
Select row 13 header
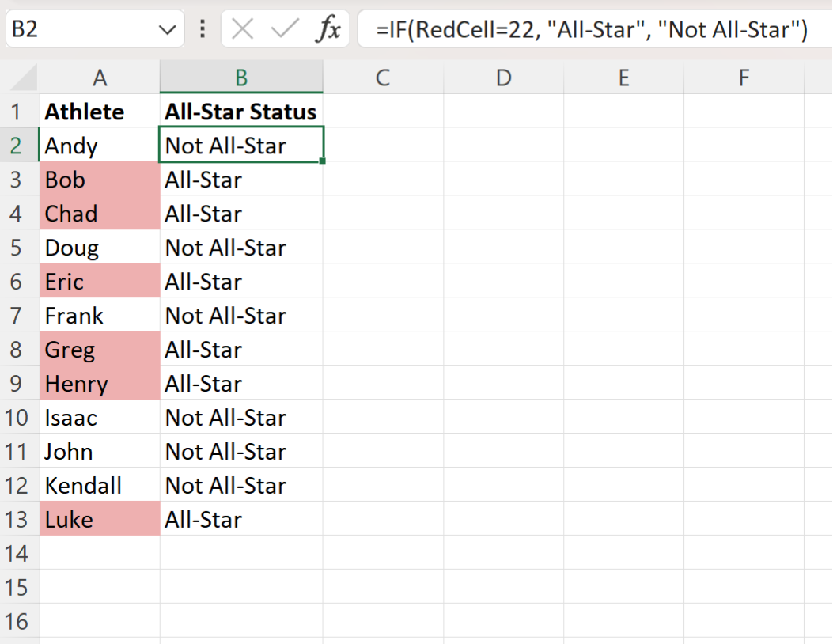pyautogui.click(x=18, y=519)
